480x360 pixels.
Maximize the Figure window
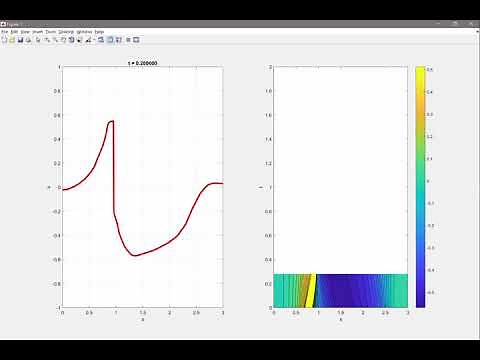455,24
